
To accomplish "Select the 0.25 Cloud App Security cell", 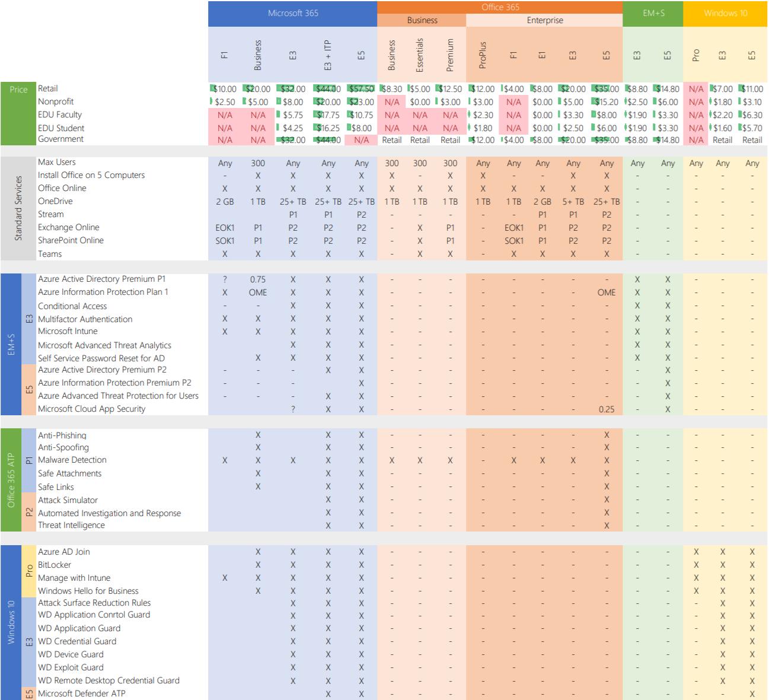I will point(606,409).
